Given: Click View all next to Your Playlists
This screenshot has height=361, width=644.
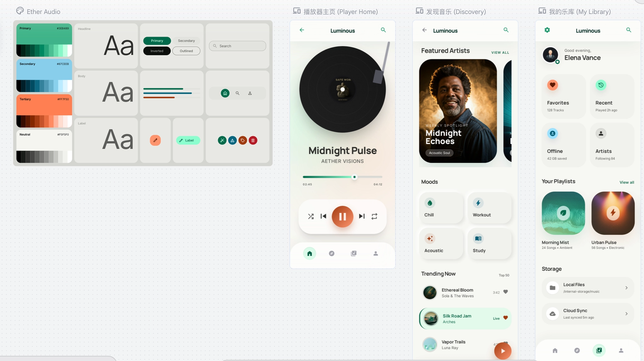Looking at the screenshot, I should pos(626,182).
